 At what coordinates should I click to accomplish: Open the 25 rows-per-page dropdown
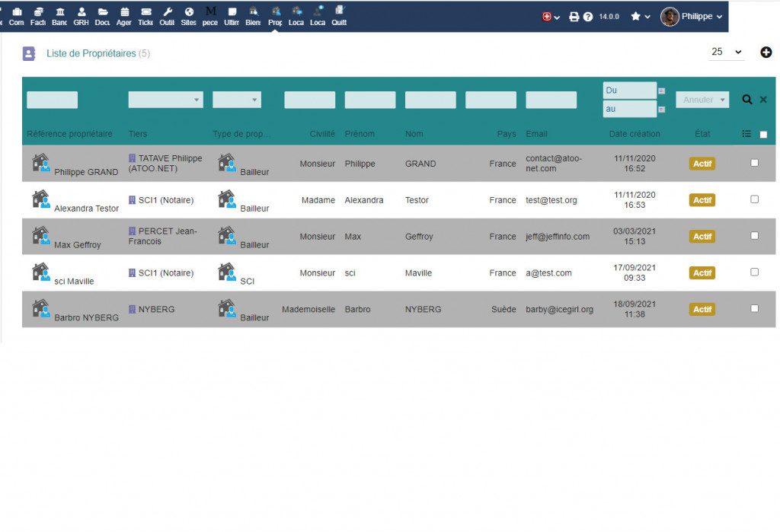click(727, 53)
